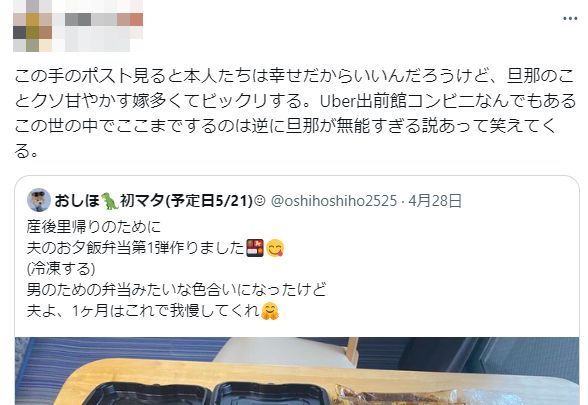
Task: Click main tweet text mentioning Uber出前館
Action: [295, 113]
